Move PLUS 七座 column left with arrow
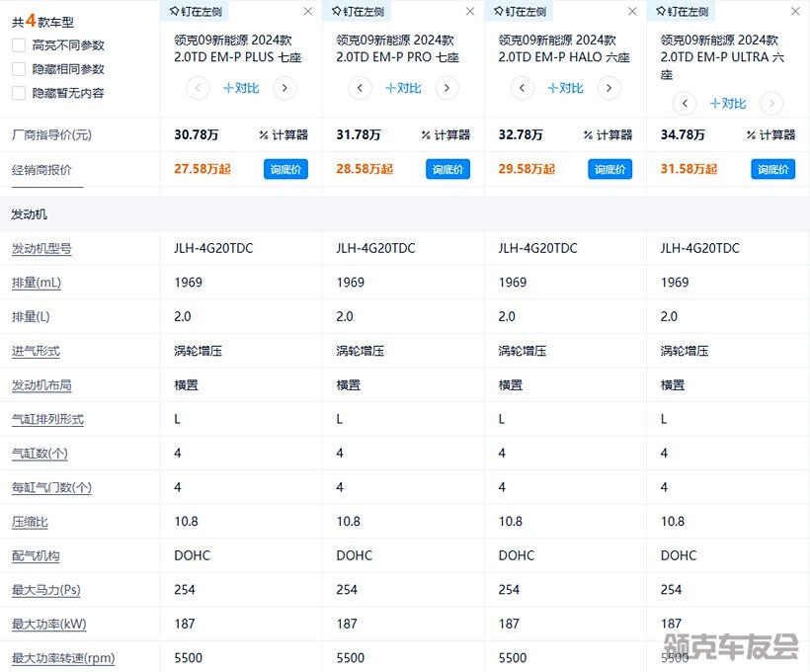Image resolution: width=810 pixels, height=672 pixels. [x=198, y=88]
